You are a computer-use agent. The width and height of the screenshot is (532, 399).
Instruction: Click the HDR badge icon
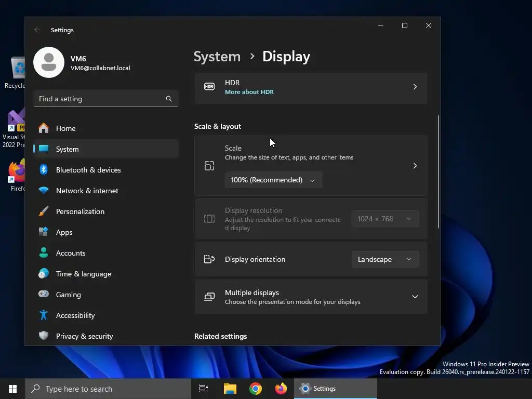pyautogui.click(x=209, y=87)
